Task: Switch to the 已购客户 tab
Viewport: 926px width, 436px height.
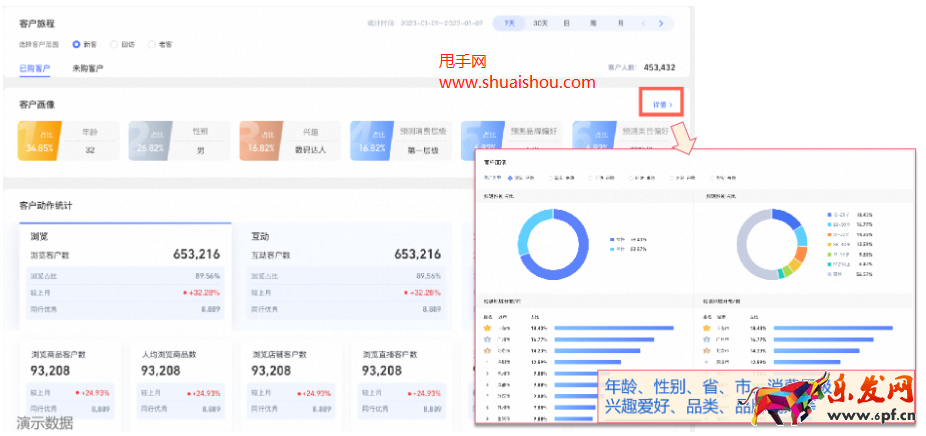Action: tap(35, 68)
